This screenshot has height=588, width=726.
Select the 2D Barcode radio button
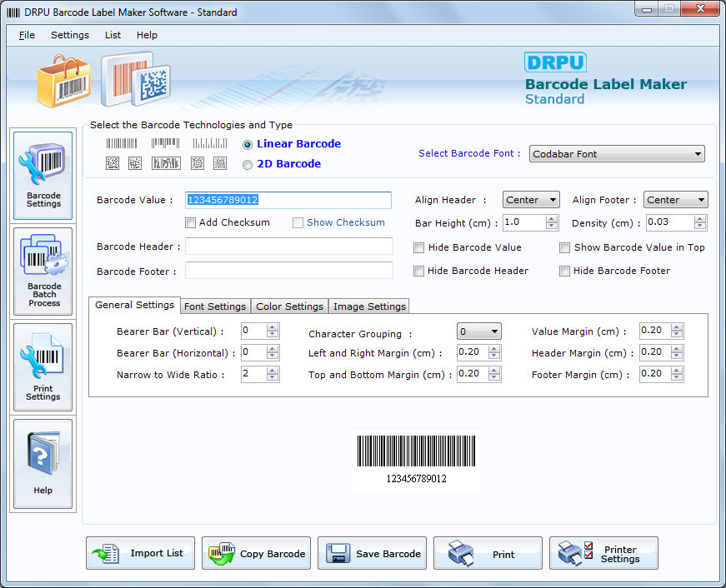click(248, 165)
